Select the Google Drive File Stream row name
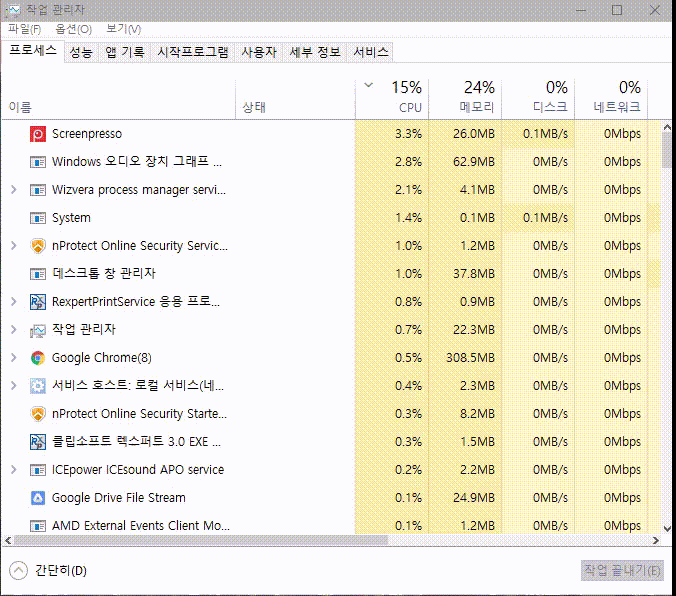This screenshot has height=596, width=676. pyautogui.click(x=119, y=498)
